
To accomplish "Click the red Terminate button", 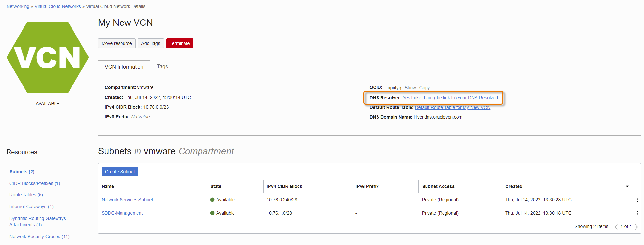I will (x=180, y=43).
